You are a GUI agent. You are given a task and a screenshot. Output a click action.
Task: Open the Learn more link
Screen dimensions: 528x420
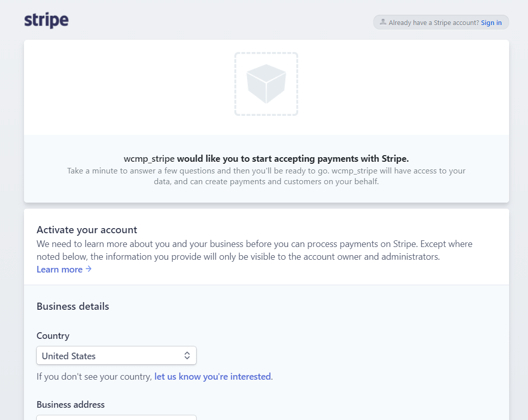[x=59, y=269]
